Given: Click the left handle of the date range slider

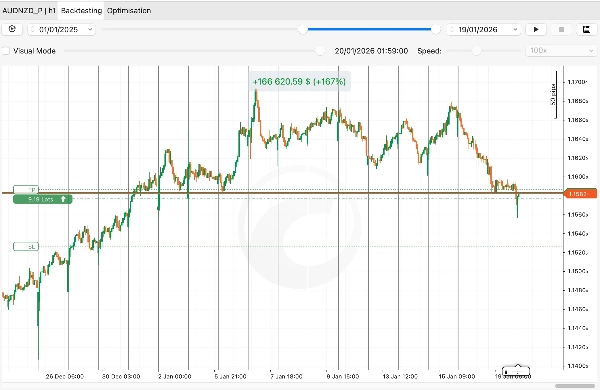Looking at the screenshot, I should pyautogui.click(x=303, y=29).
